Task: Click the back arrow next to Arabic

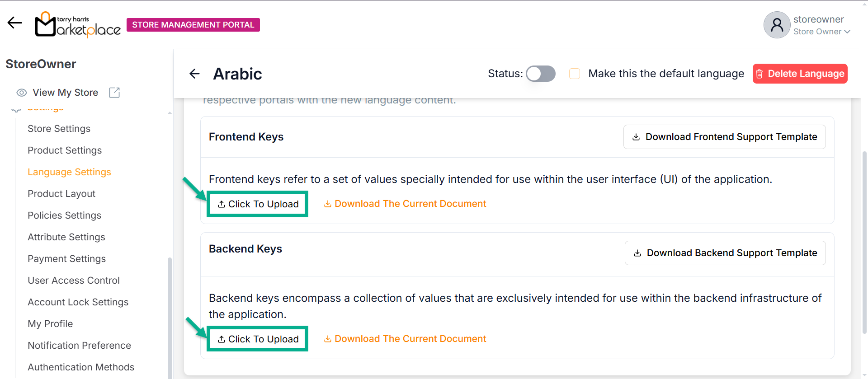Action: tap(194, 74)
